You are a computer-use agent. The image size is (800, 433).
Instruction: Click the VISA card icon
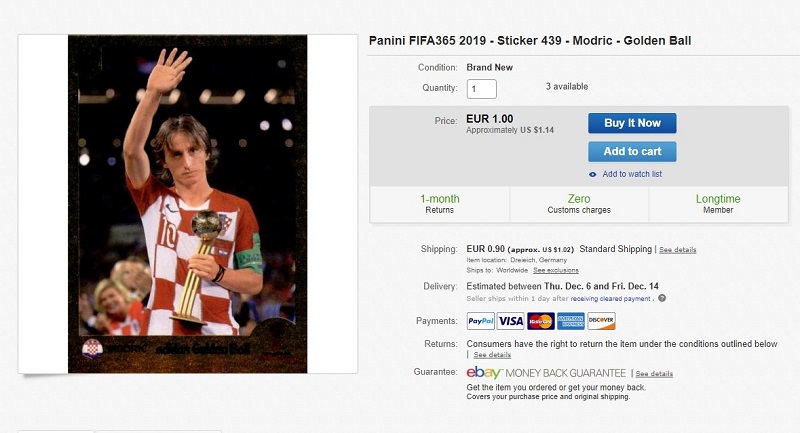click(511, 321)
